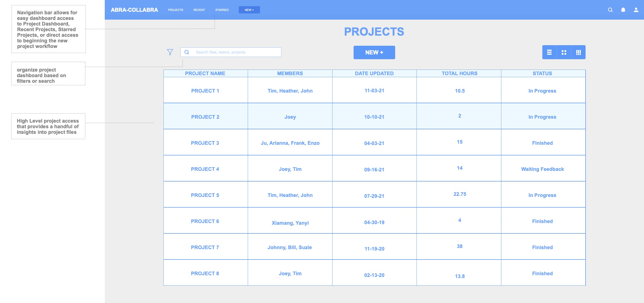This screenshot has height=303, width=644.
Task: Open PROJECT 5 row link
Action: 205,195
